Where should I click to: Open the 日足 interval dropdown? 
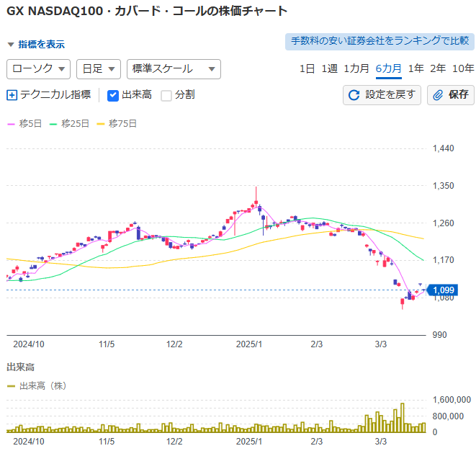pyautogui.click(x=99, y=69)
